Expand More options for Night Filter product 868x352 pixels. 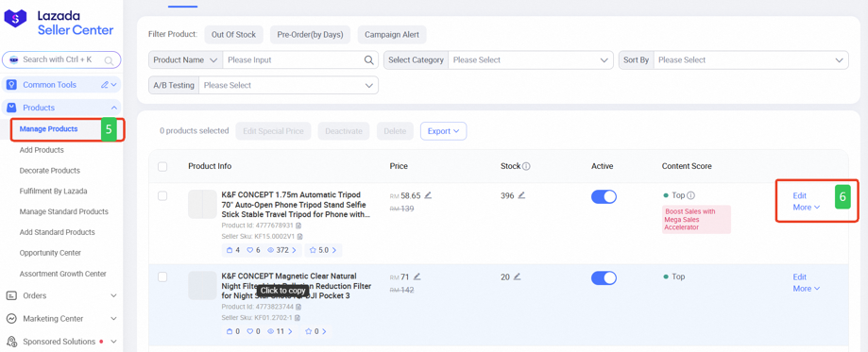[x=806, y=289]
